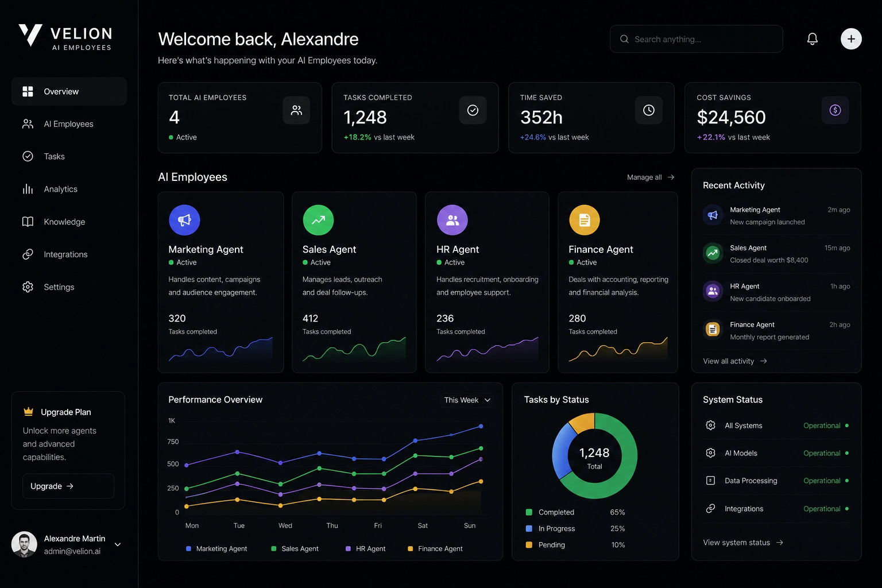This screenshot has width=882, height=588.
Task: Click the Time Saved clock icon
Action: [649, 110]
